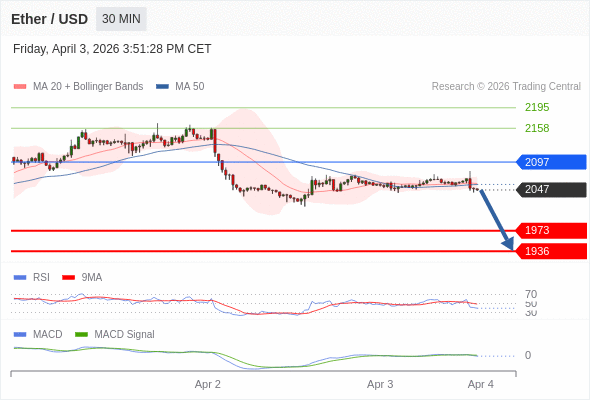Click the 'RSI' legend label
Image resolution: width=590 pixels, height=400 pixels.
pyautogui.click(x=41, y=278)
